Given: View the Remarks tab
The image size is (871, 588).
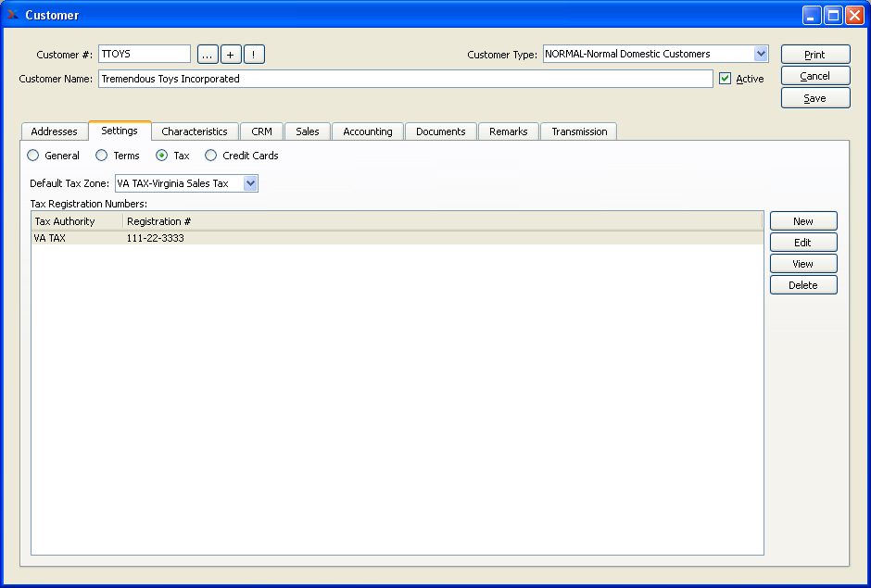Looking at the screenshot, I should (x=509, y=131).
